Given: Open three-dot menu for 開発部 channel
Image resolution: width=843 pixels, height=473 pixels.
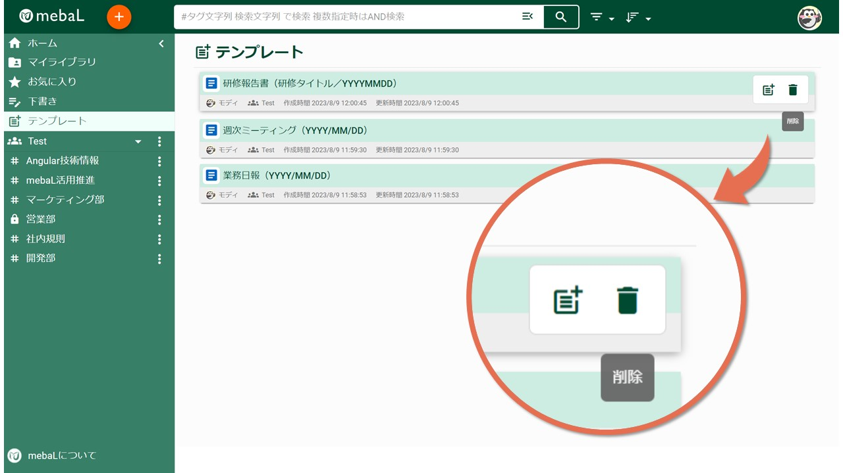Looking at the screenshot, I should point(159,259).
